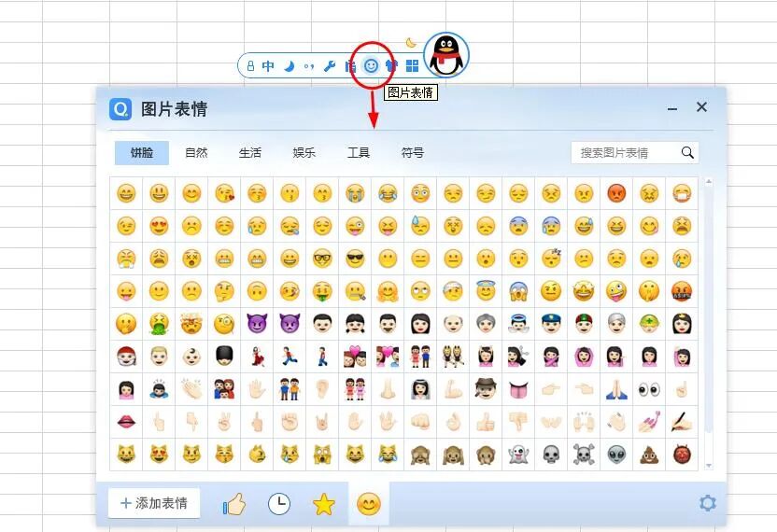
Task: Click the scrollbar down arrow in emoji grid
Action: click(709, 465)
